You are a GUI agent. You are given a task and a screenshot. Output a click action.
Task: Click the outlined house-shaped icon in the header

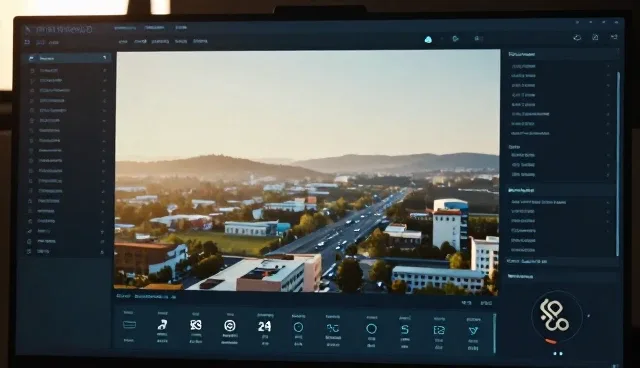pyautogui.click(x=595, y=37)
